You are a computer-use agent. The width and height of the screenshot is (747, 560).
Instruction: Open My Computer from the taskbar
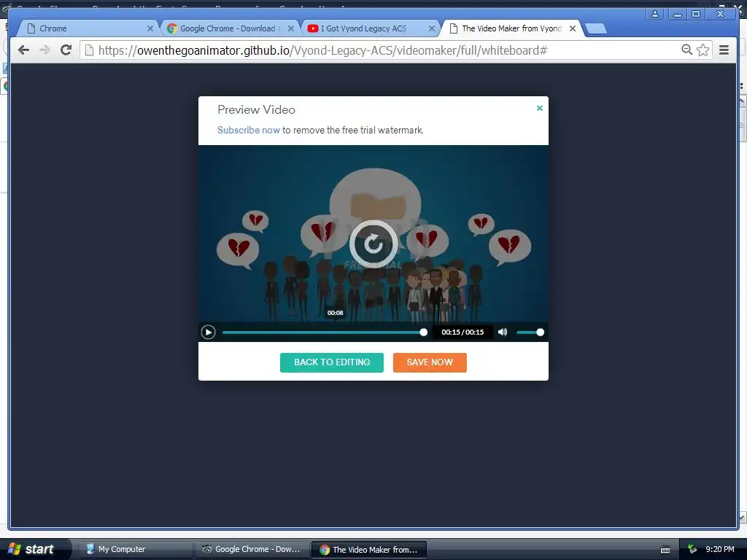pyautogui.click(x=134, y=549)
